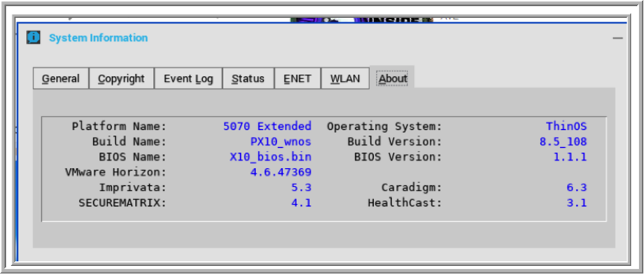644x274 pixels.
Task: Click the HealthCast version "3.1"
Action: [577, 203]
